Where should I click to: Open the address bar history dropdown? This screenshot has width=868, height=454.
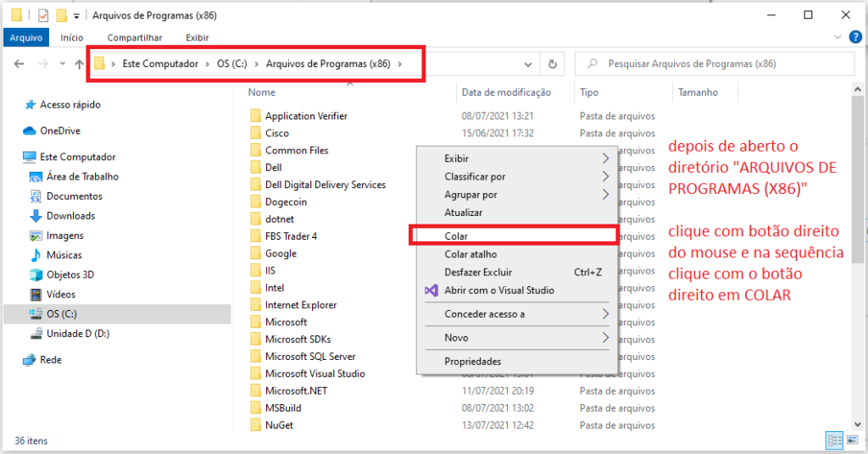point(528,64)
